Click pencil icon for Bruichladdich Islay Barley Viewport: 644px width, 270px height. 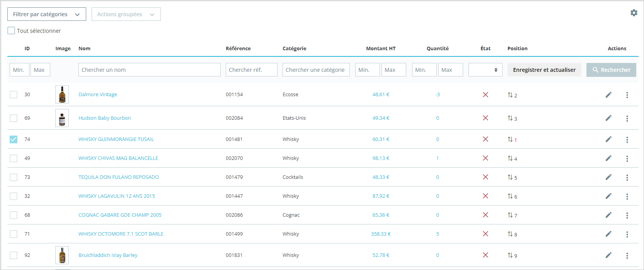click(608, 255)
